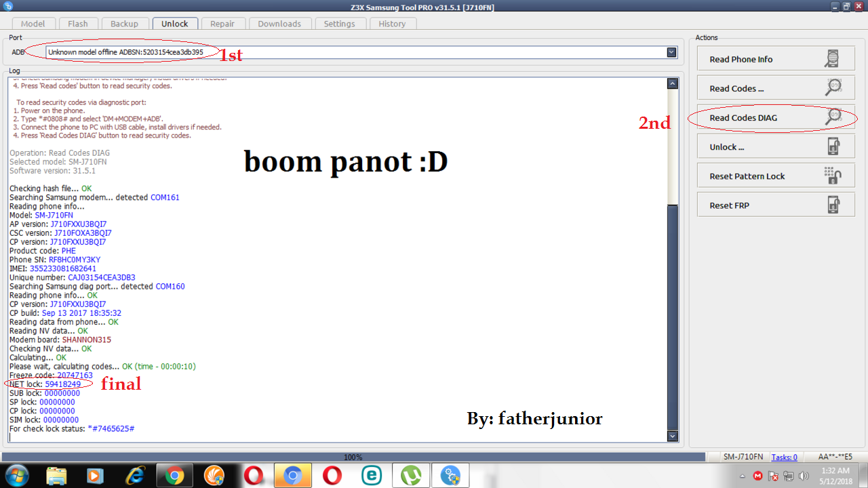The width and height of the screenshot is (868, 488).
Task: Open Windows Media Player from taskbar
Action: (x=96, y=476)
